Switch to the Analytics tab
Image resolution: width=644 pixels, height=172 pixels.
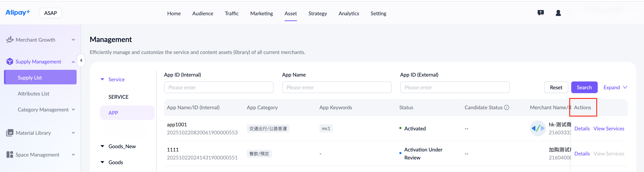click(349, 13)
